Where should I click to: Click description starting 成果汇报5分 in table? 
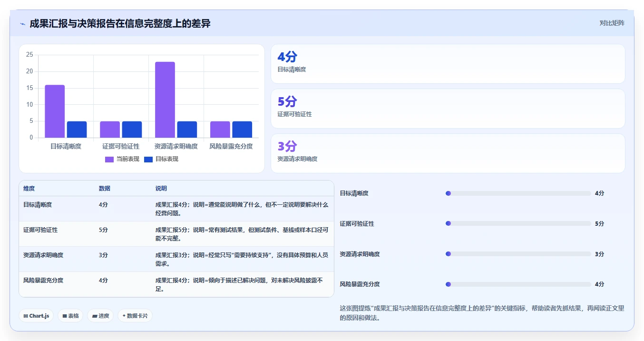[242, 234]
